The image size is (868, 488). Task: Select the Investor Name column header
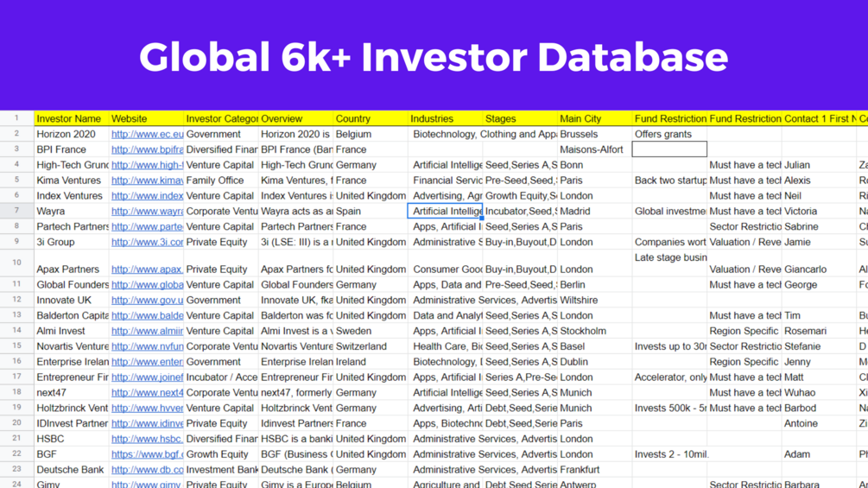pos(72,118)
